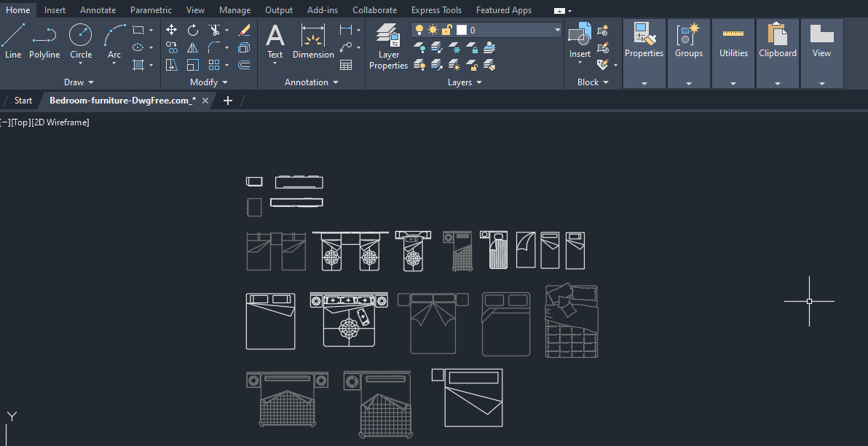
Task: Add a new drawing tab with plus
Action: point(227,101)
